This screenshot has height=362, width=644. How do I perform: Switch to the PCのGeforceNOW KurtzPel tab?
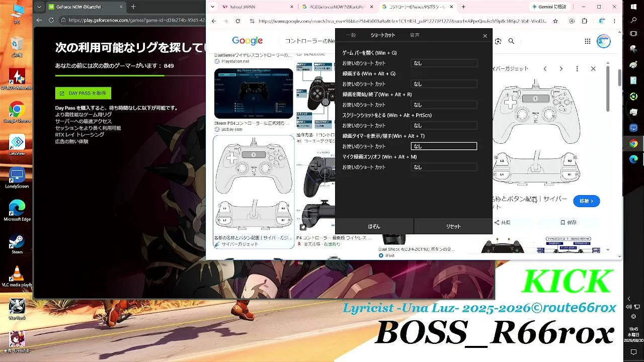tap(336, 7)
